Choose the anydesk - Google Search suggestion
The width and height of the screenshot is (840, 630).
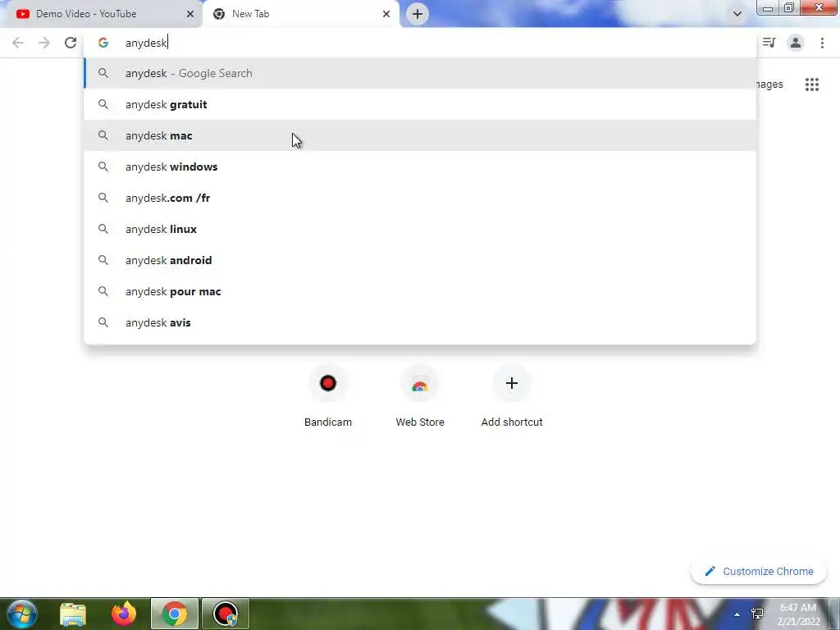point(421,73)
